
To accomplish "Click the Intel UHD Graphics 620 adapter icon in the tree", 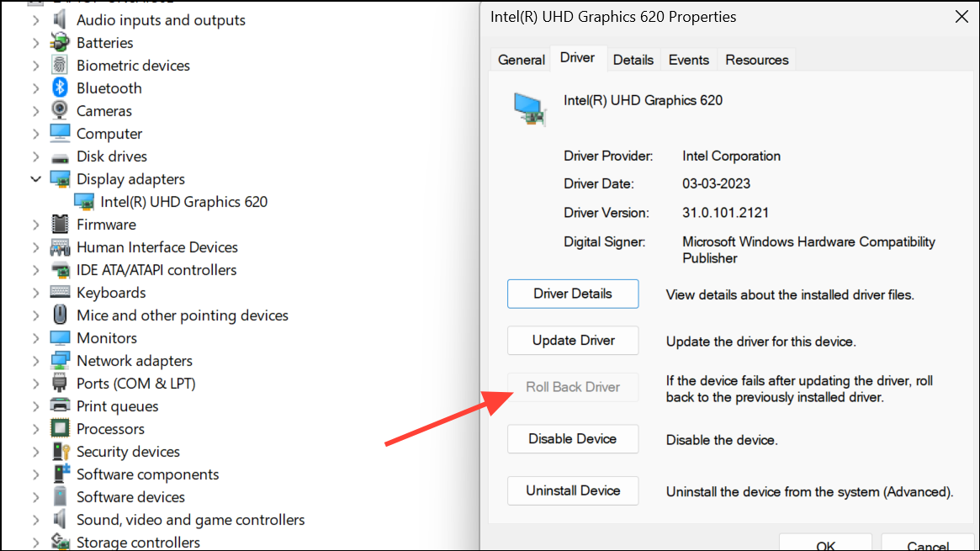I will pos(84,202).
